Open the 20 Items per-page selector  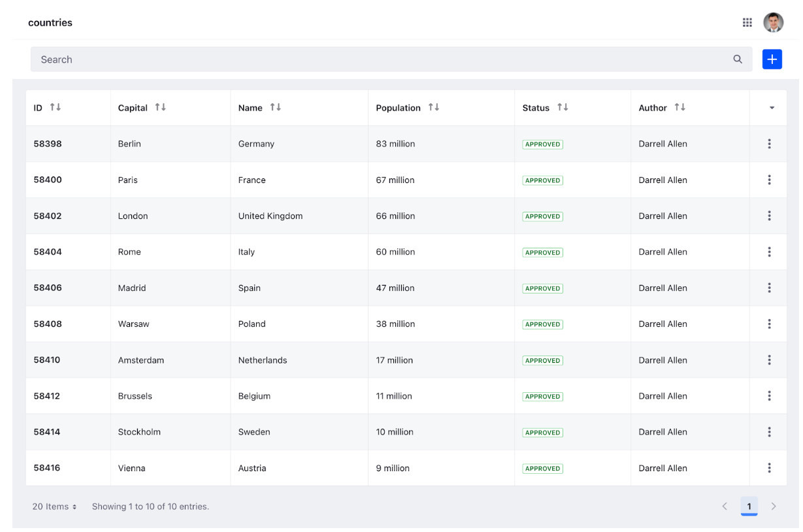(54, 506)
